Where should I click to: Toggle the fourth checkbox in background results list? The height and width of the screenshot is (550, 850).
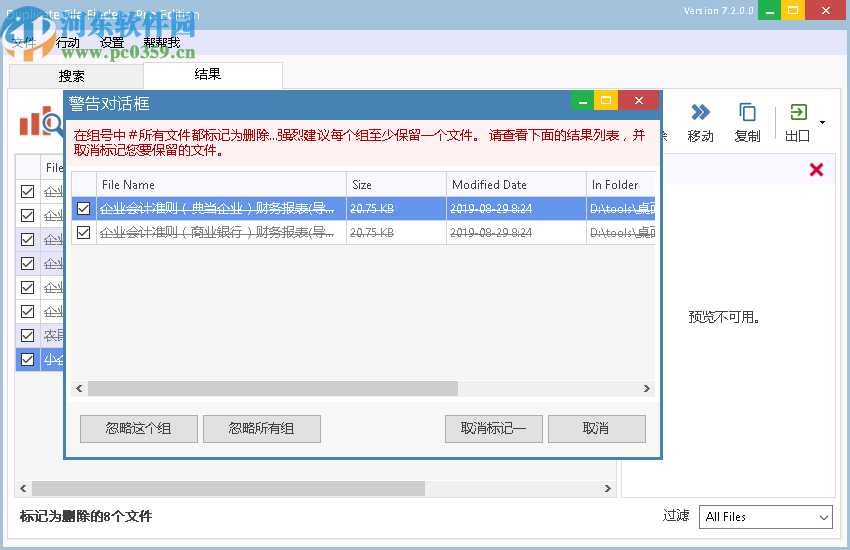(27, 263)
